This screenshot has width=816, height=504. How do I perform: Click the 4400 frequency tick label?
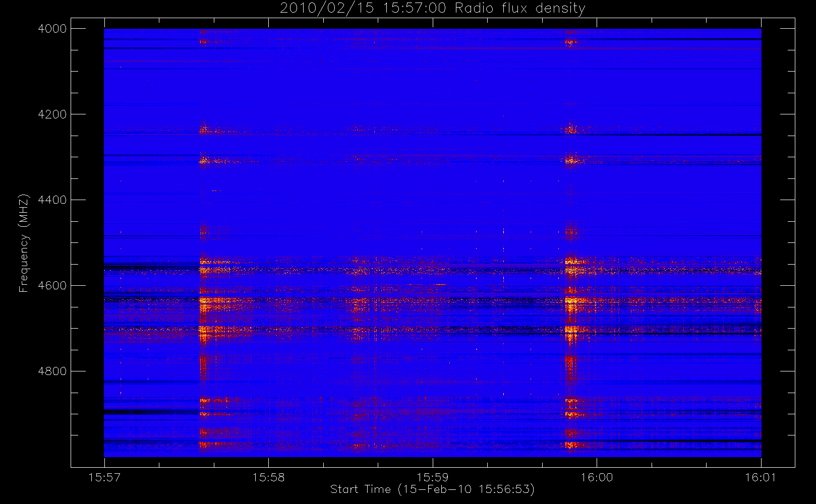point(52,200)
